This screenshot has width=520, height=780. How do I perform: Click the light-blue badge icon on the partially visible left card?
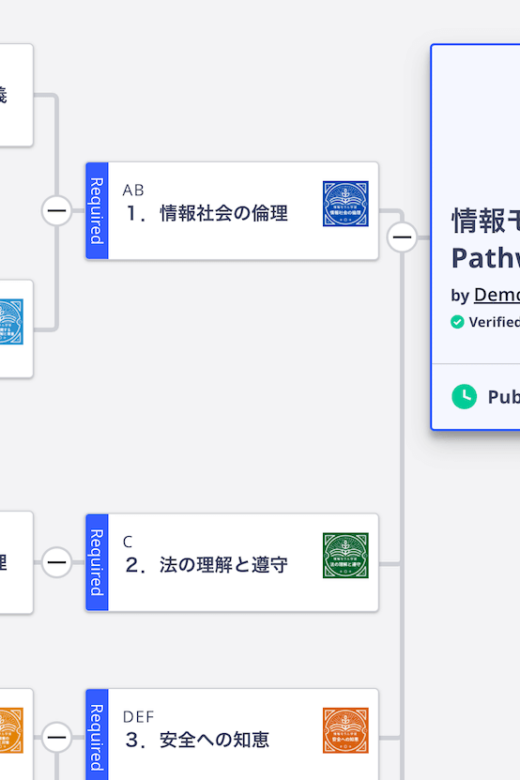(11, 322)
